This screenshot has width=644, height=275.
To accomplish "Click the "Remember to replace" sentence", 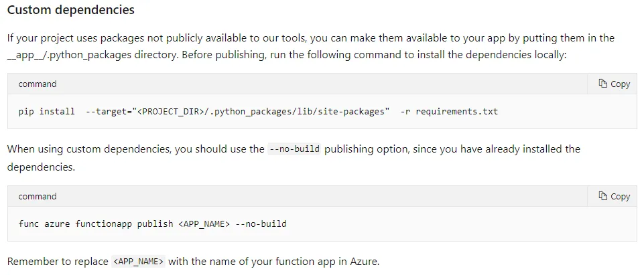I will click(57, 262).
